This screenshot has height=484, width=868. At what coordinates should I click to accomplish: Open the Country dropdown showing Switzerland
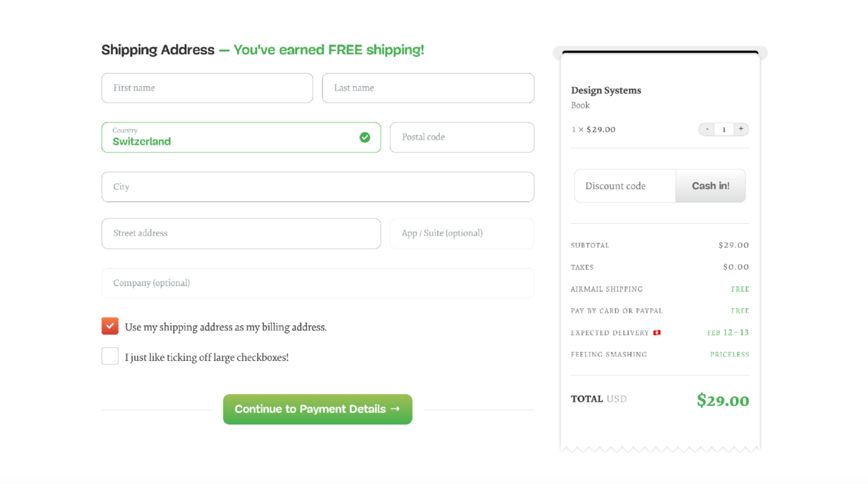coord(233,137)
